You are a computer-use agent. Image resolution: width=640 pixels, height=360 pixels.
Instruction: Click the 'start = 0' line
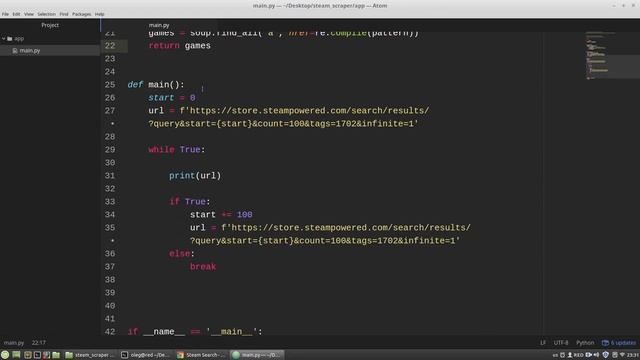[172, 98]
